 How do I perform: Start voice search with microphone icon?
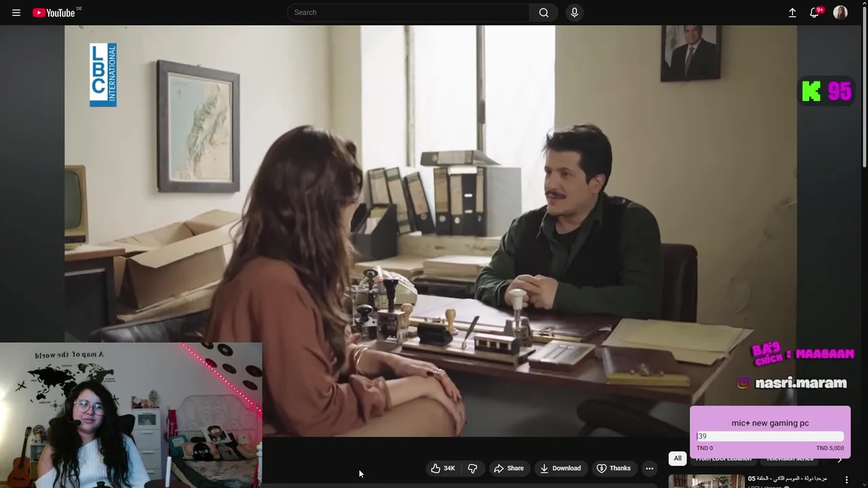click(x=574, y=12)
